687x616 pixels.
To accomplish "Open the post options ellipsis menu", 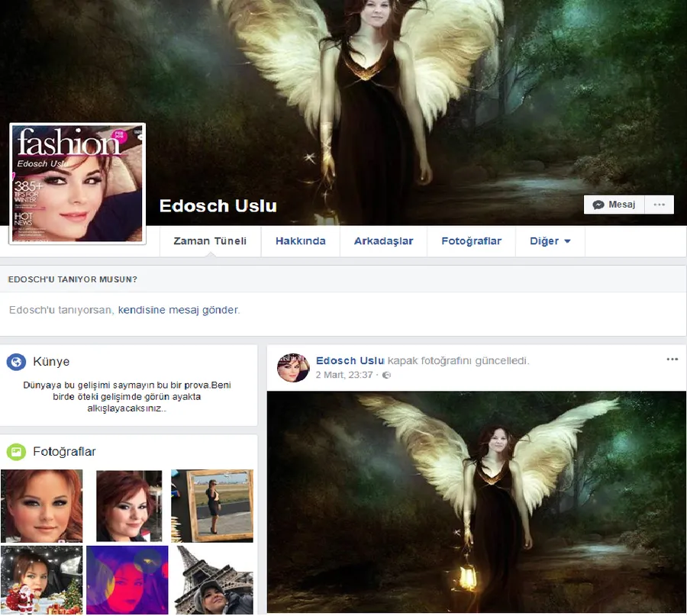I will [x=672, y=360].
